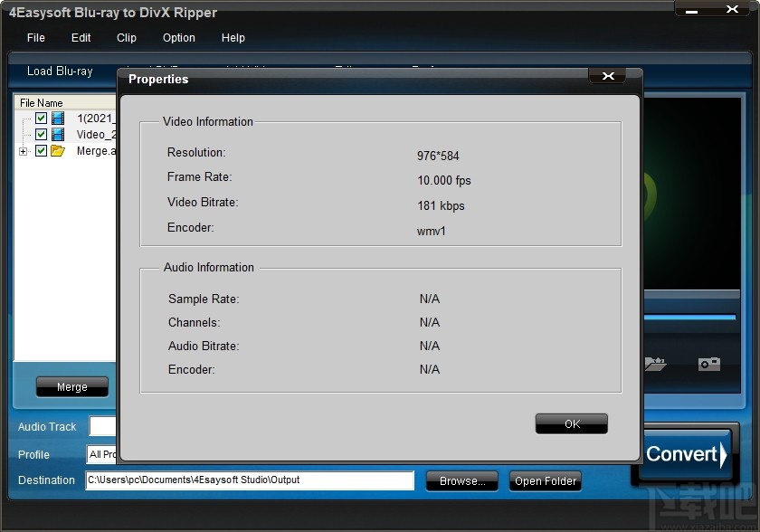This screenshot has width=760, height=532.
Task: Open output folder via folder icon in preview area
Action: (x=656, y=365)
